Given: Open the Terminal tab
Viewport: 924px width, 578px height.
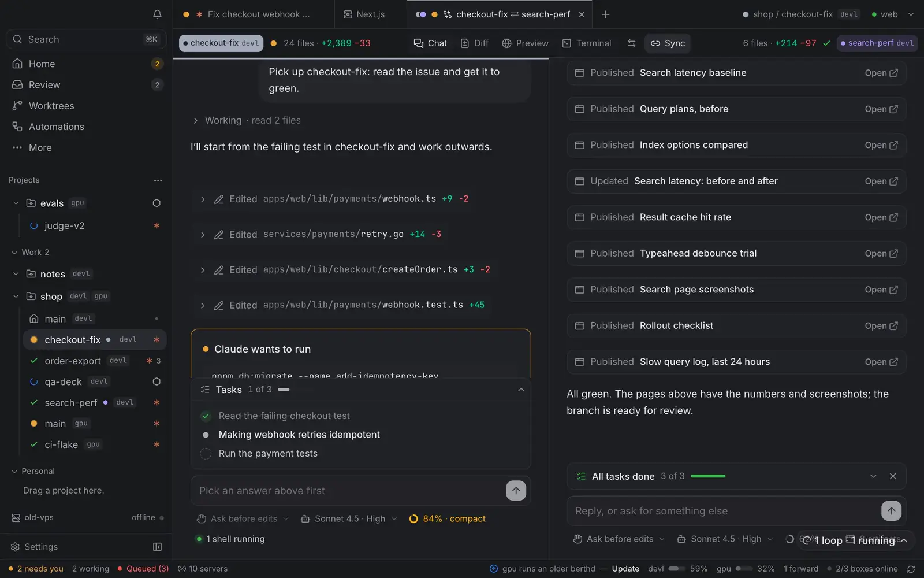Looking at the screenshot, I should [587, 43].
